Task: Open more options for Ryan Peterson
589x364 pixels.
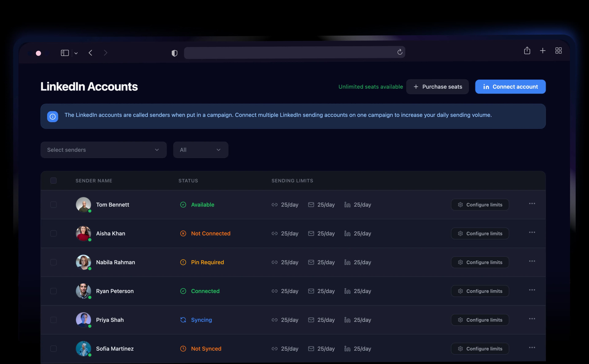Action: [532, 290]
